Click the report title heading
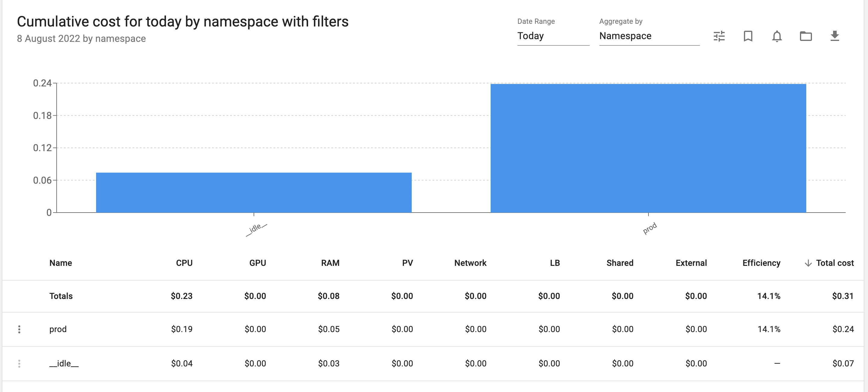This screenshot has width=868, height=392. [x=183, y=22]
